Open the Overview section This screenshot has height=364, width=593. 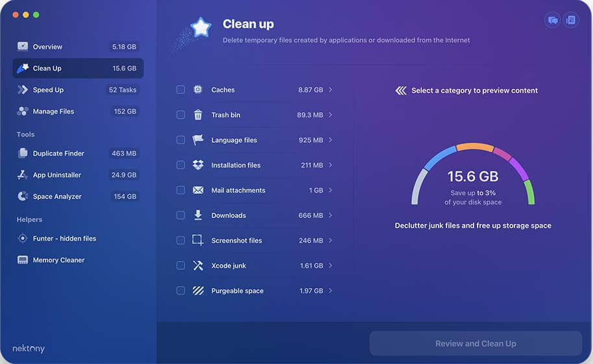pyautogui.click(x=78, y=47)
